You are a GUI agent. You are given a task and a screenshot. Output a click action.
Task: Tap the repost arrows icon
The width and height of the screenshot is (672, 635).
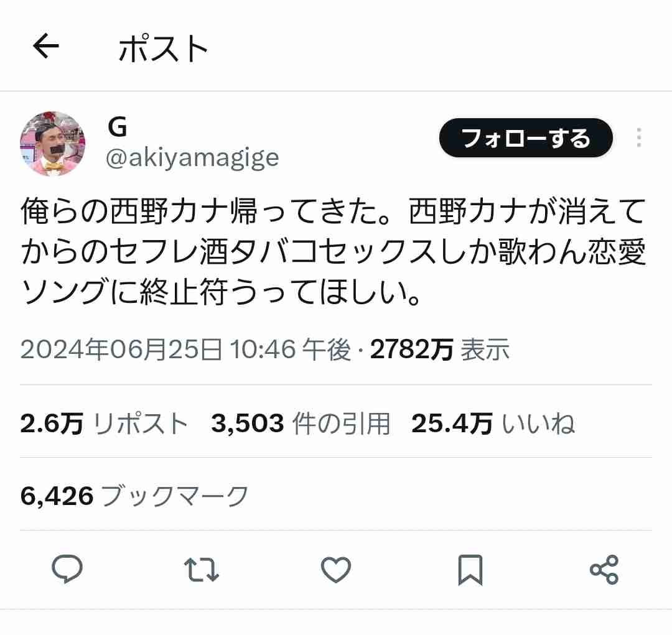[202, 570]
